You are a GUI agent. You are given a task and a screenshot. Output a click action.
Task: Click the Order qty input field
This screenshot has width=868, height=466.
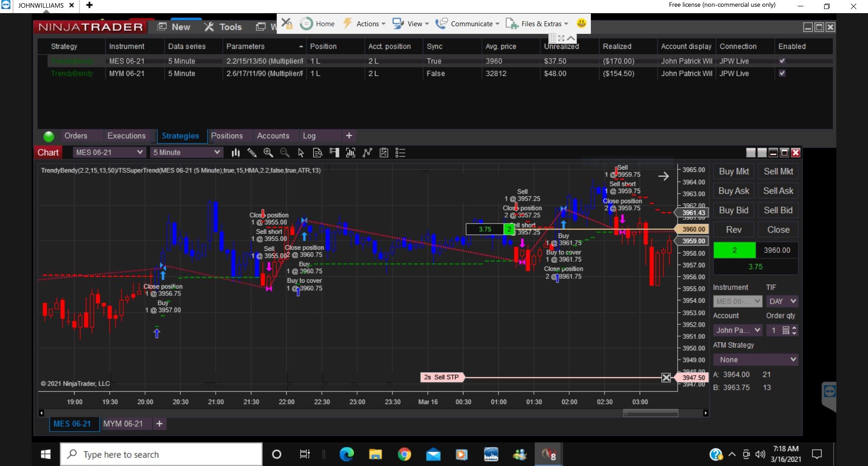pyautogui.click(x=774, y=330)
